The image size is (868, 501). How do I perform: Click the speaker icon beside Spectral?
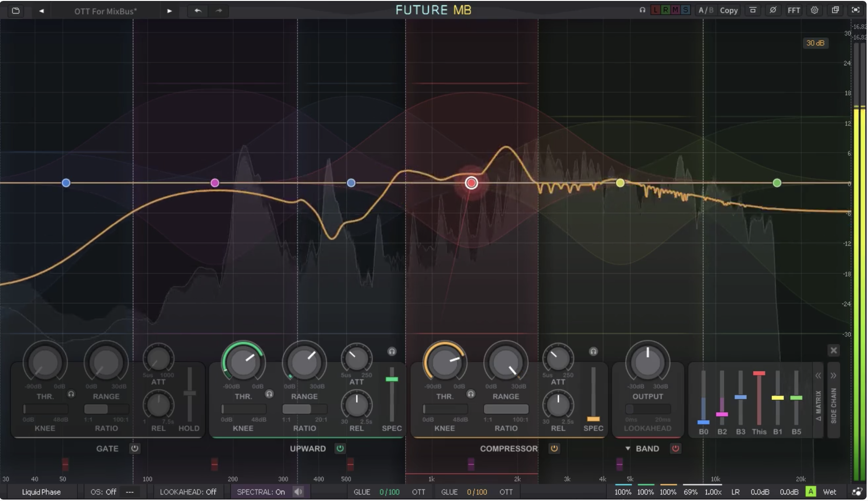298,492
